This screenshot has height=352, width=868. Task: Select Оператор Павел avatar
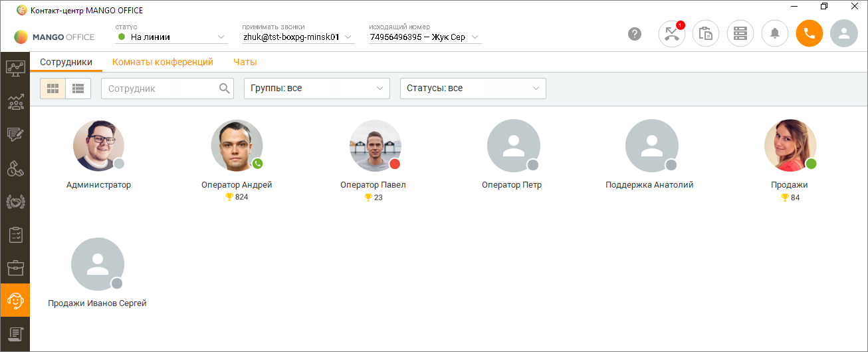coord(376,146)
